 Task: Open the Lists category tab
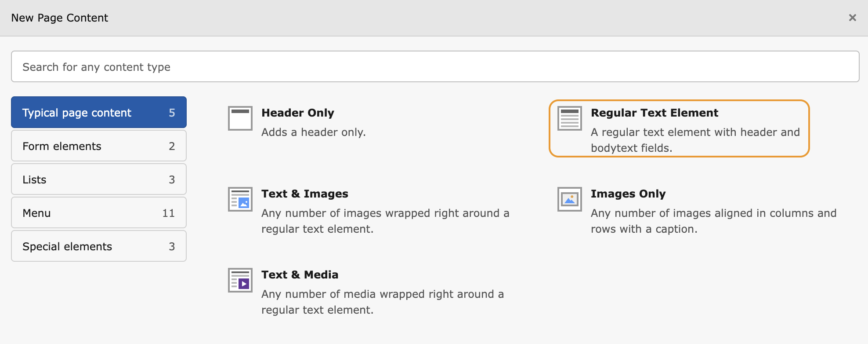click(99, 179)
